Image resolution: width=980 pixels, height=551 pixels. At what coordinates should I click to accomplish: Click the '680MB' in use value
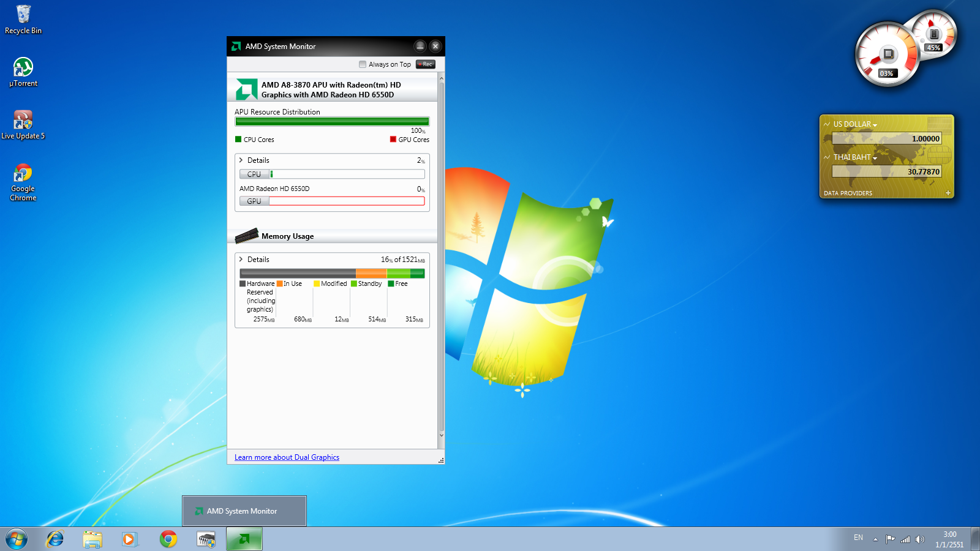pyautogui.click(x=303, y=320)
